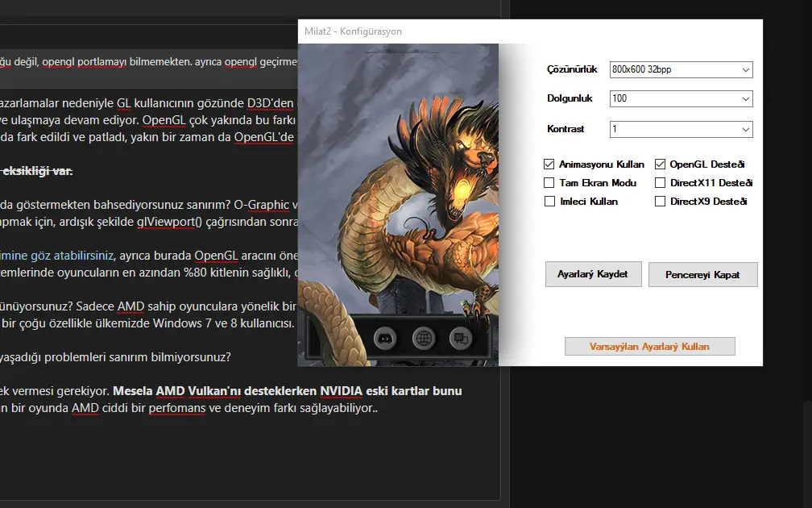Tick the Imleci Kullan checkbox

(549, 202)
